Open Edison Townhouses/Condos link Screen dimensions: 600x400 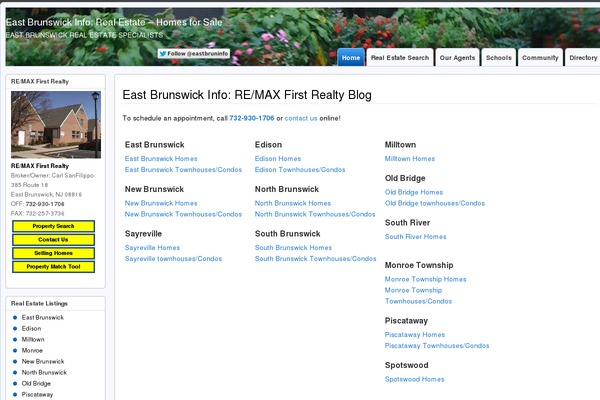(300, 170)
